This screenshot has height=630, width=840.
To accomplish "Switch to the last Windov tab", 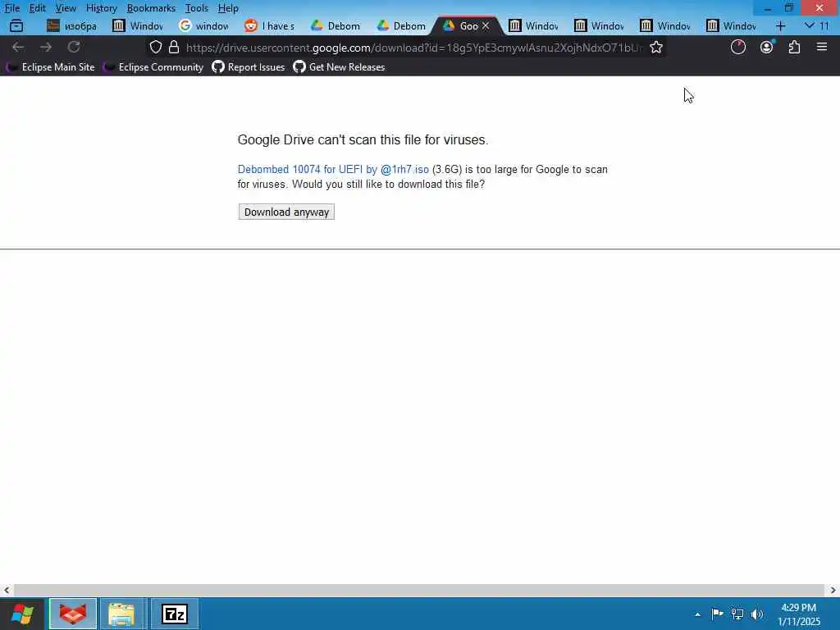I will coord(731,25).
